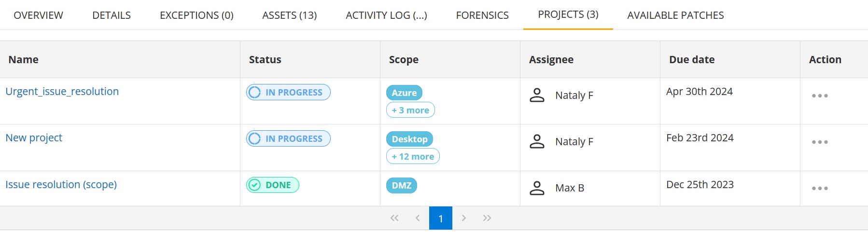Open the New project link
This screenshot has height=232, width=868.
click(x=34, y=138)
